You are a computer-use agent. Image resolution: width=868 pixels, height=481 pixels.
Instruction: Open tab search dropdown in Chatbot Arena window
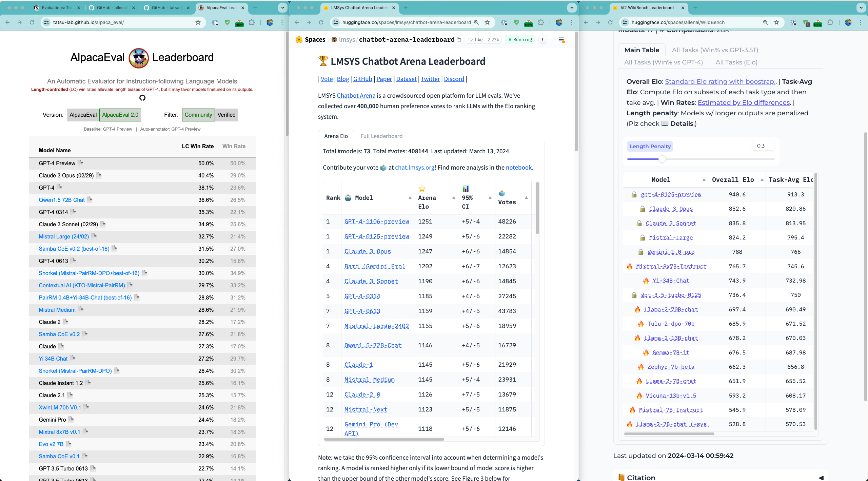coord(572,7)
